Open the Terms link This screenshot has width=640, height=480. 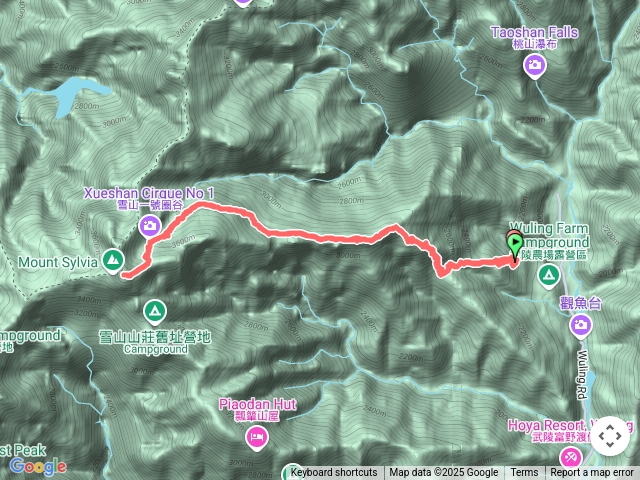tap(524, 473)
